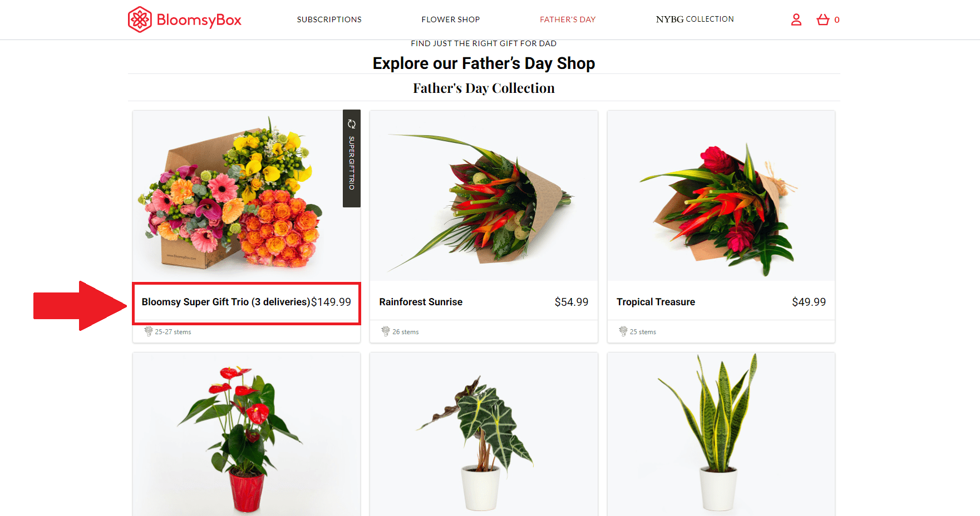980x516 pixels.
Task: Open the Tropical Treasure product link
Action: [656, 302]
